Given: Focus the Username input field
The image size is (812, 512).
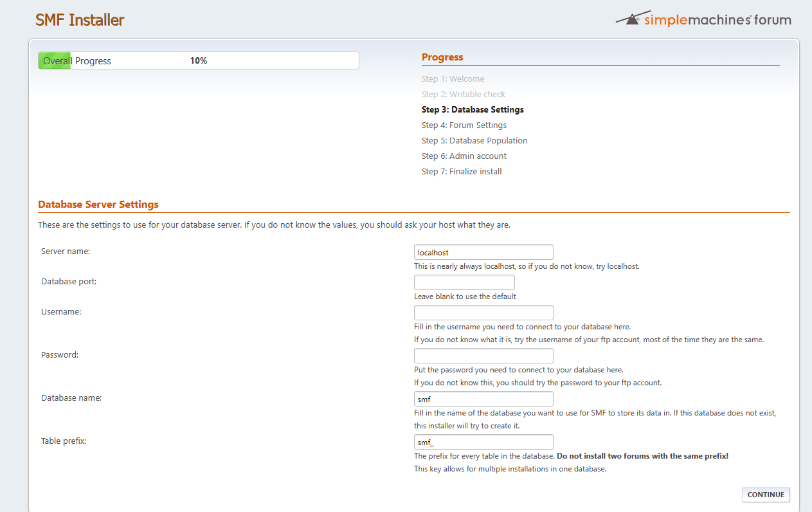Looking at the screenshot, I should tap(483, 313).
